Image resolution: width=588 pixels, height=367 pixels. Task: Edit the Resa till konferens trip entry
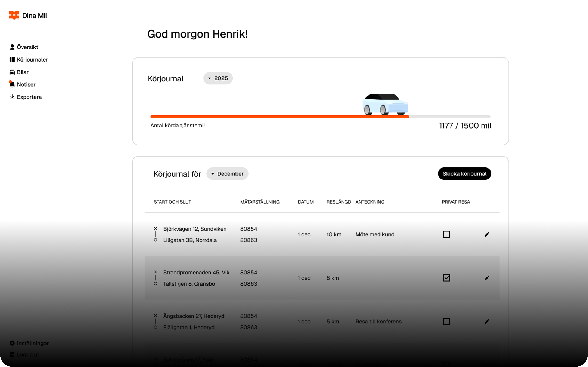click(x=487, y=322)
